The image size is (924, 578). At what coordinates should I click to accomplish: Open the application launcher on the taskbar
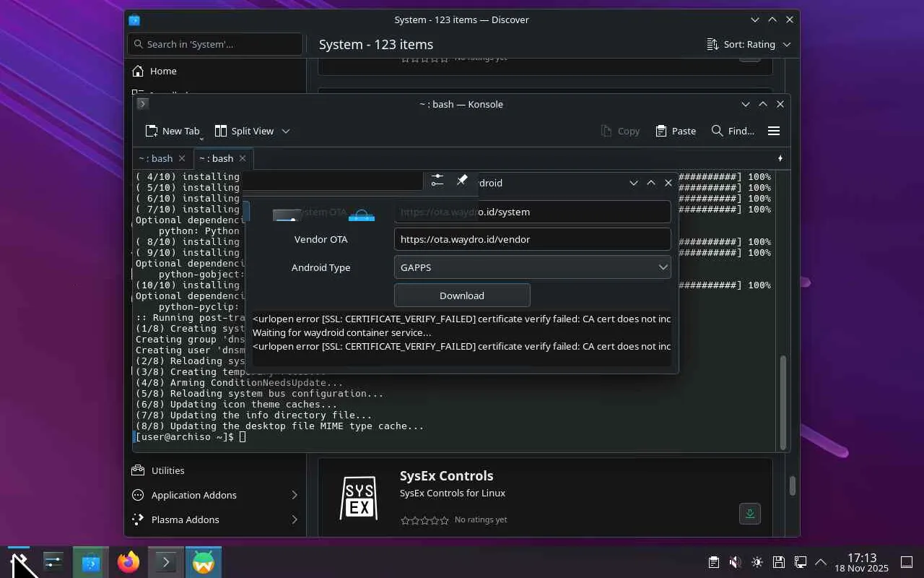[19, 562]
